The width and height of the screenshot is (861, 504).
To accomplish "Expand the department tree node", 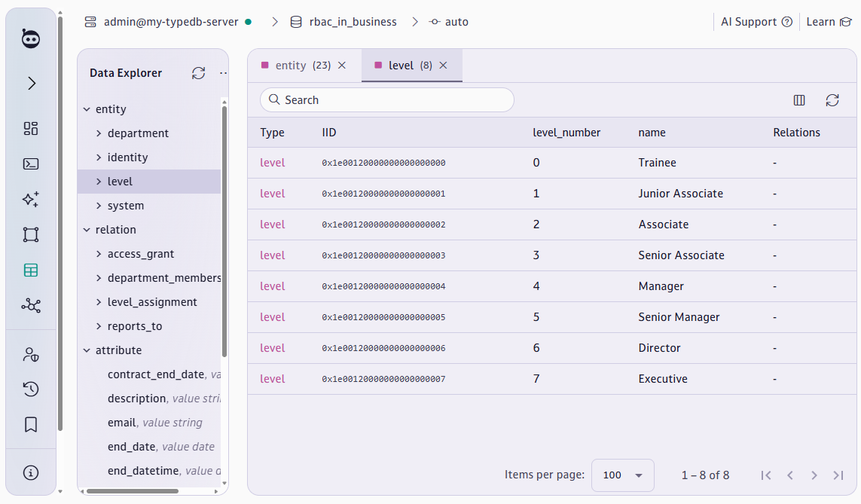I will click(x=99, y=133).
